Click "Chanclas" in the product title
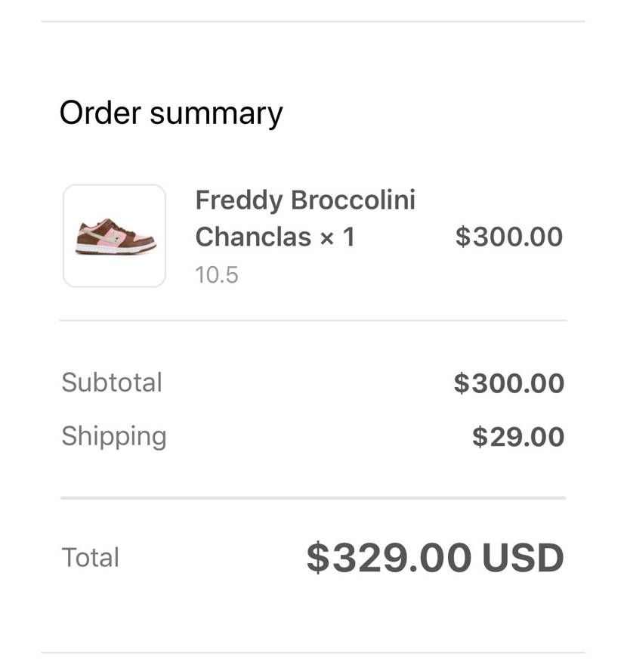Image resolution: width=627 pixels, height=672 pixels. (253, 237)
